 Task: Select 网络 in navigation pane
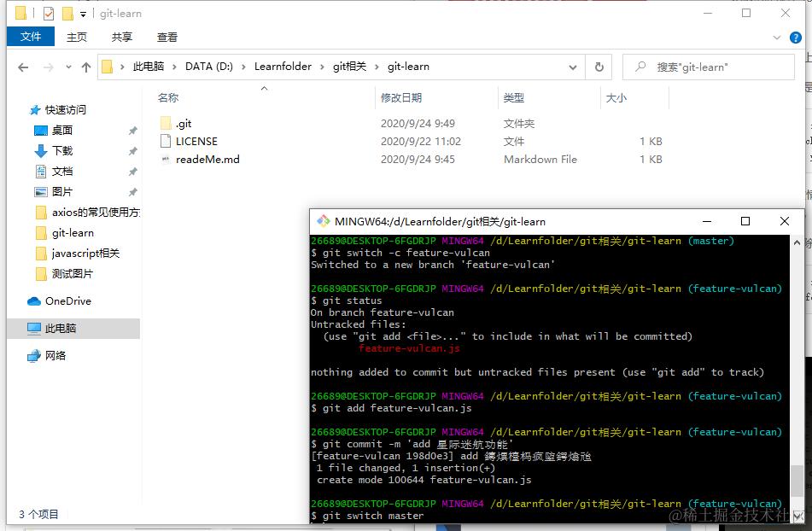55,355
